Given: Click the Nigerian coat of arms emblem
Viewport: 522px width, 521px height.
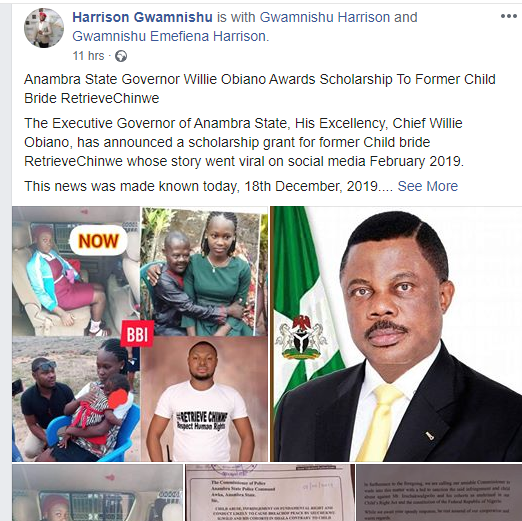Looking at the screenshot, I should (x=301, y=337).
